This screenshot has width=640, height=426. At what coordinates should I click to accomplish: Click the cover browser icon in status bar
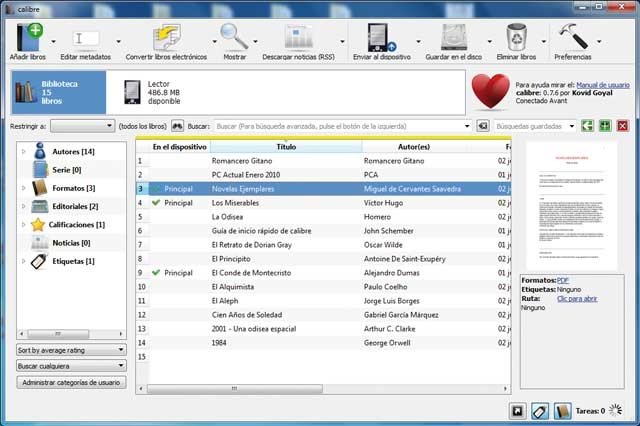518,411
